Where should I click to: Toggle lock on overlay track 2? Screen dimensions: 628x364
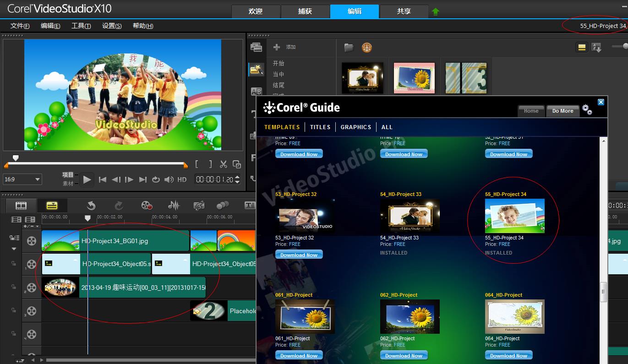point(14,287)
